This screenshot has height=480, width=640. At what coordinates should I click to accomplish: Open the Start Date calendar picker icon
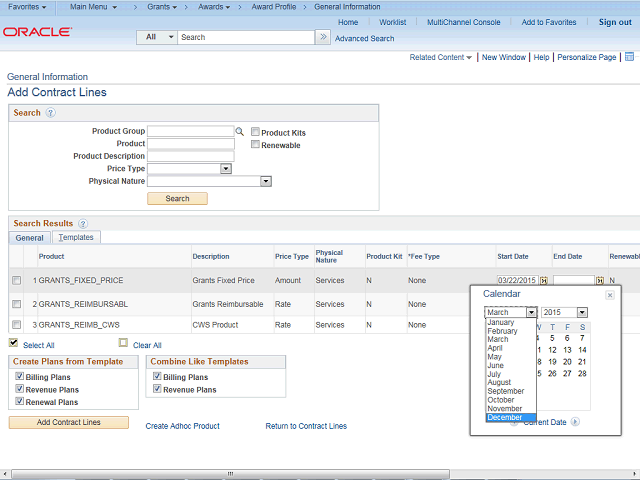[x=544, y=281]
